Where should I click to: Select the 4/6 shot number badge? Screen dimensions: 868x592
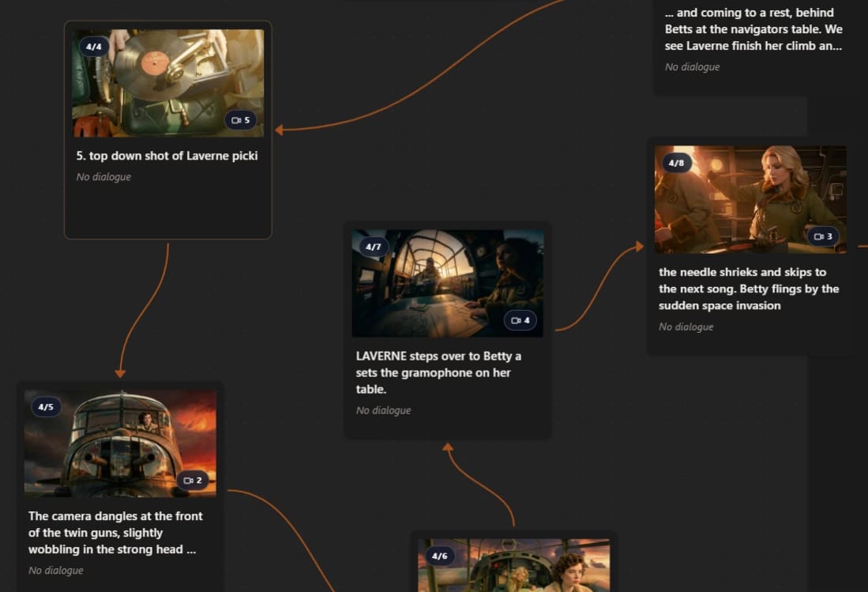439,556
